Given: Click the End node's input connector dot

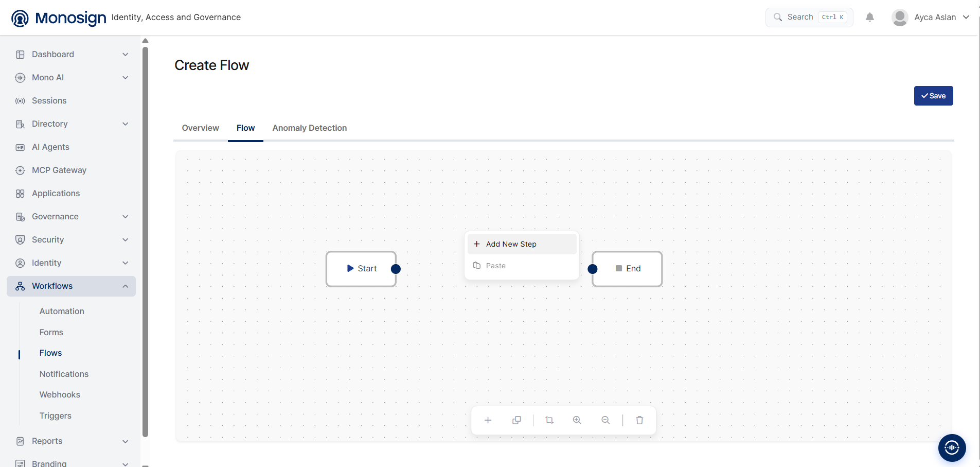Looking at the screenshot, I should point(593,269).
